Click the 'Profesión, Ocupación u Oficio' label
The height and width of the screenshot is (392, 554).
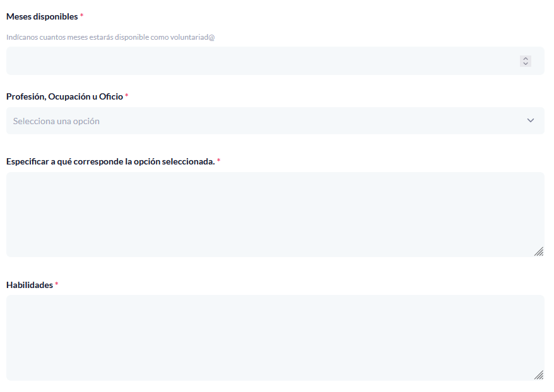(x=64, y=96)
